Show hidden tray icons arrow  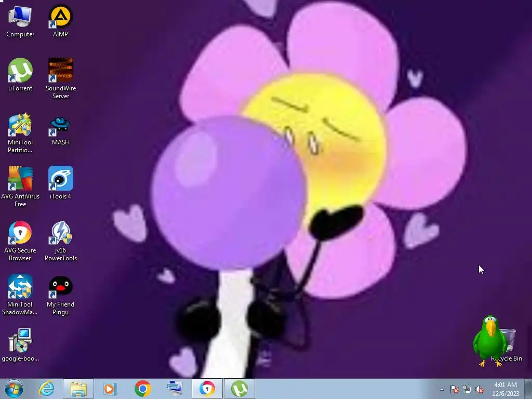point(442,389)
